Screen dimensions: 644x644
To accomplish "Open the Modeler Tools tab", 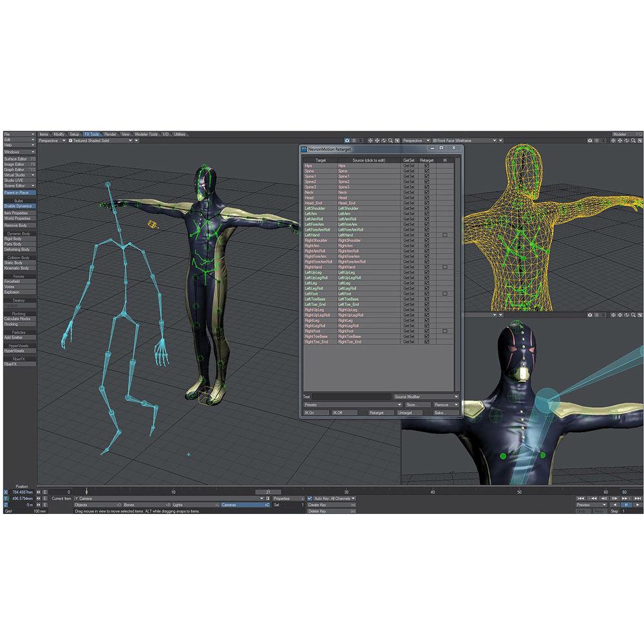I will [x=146, y=134].
